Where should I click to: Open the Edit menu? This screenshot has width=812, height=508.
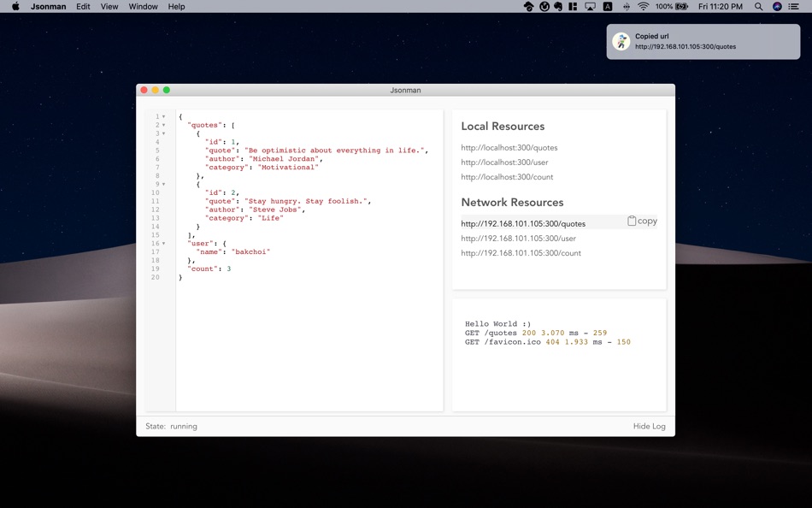83,7
